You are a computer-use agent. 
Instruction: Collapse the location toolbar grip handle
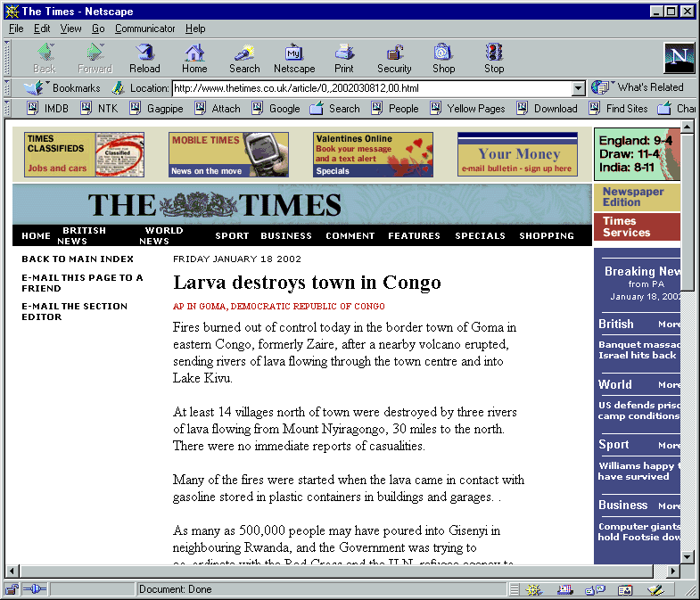tap(7, 88)
